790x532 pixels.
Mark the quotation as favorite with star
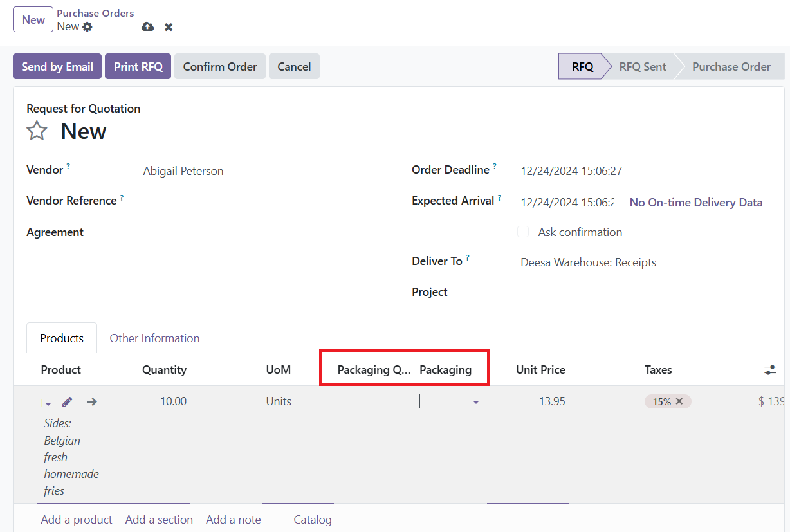(x=37, y=131)
